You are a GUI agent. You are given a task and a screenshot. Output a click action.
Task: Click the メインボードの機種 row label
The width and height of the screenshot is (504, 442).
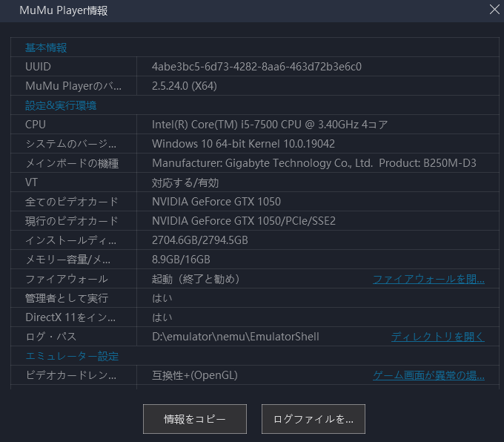tap(72, 163)
